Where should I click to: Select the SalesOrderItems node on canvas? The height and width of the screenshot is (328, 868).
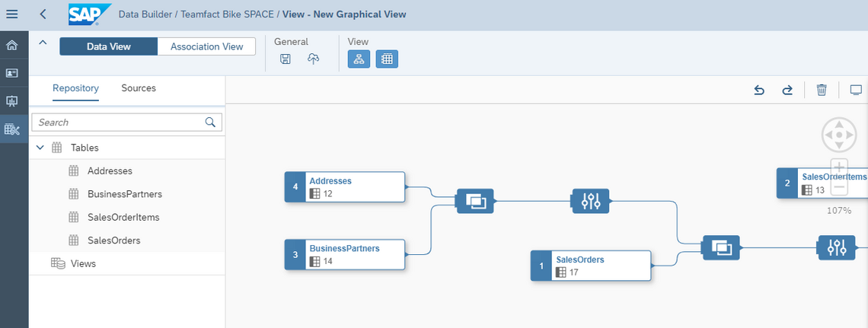(x=822, y=183)
